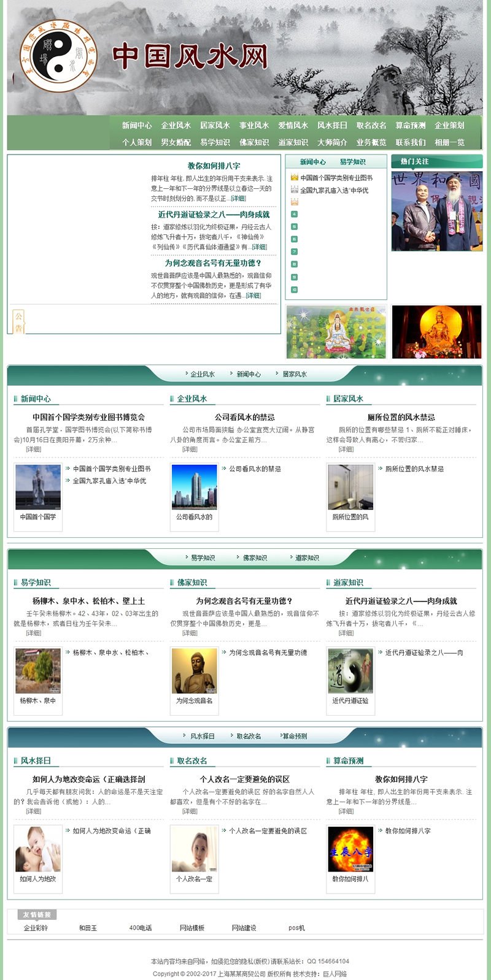This screenshot has height=980, width=491.
Task: Click the number 4 rank badge
Action: [x=294, y=214]
